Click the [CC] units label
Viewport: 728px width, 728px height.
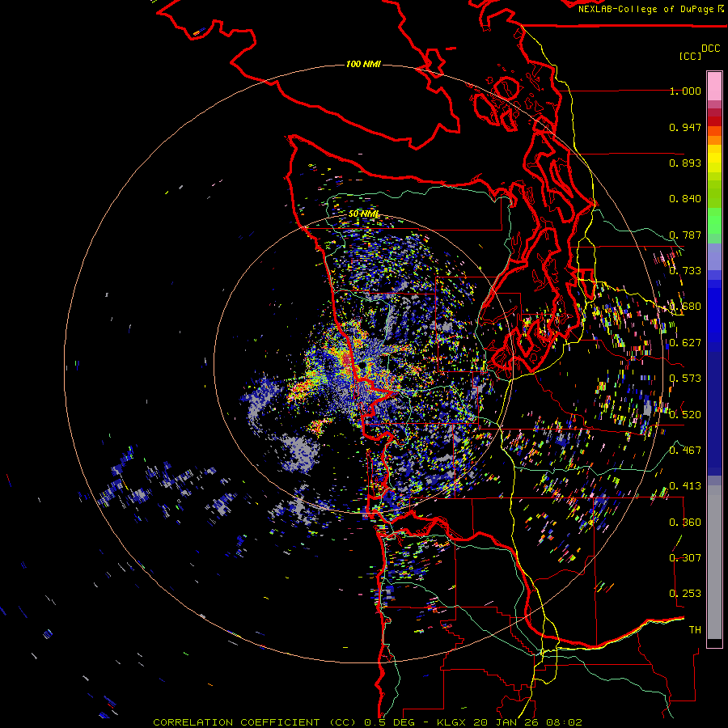(691, 56)
